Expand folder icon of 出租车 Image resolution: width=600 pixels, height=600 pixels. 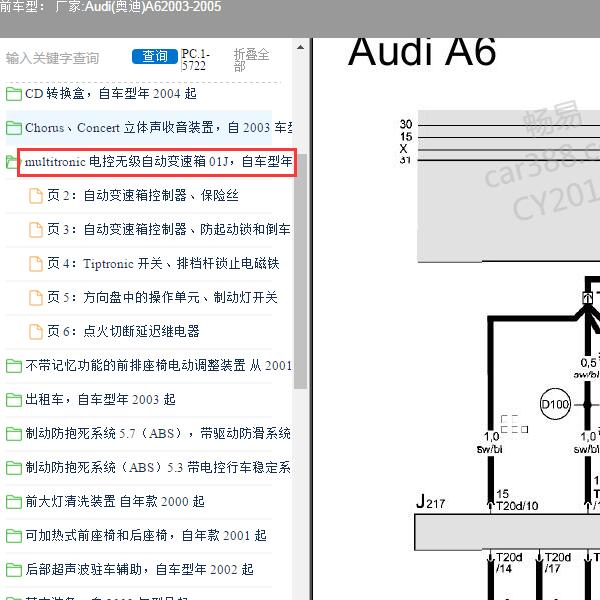(14, 400)
